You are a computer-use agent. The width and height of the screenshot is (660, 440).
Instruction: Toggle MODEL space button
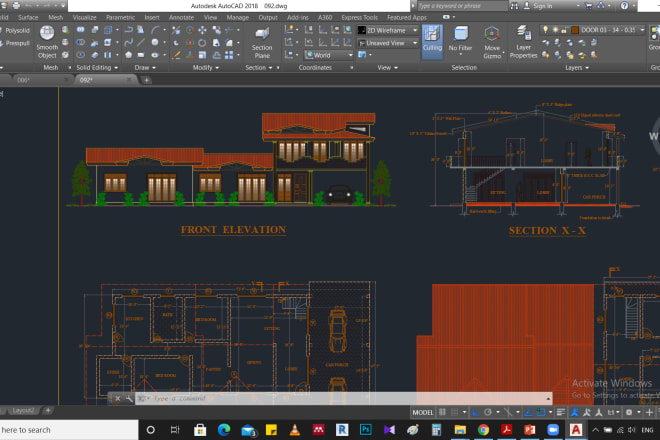(x=423, y=412)
